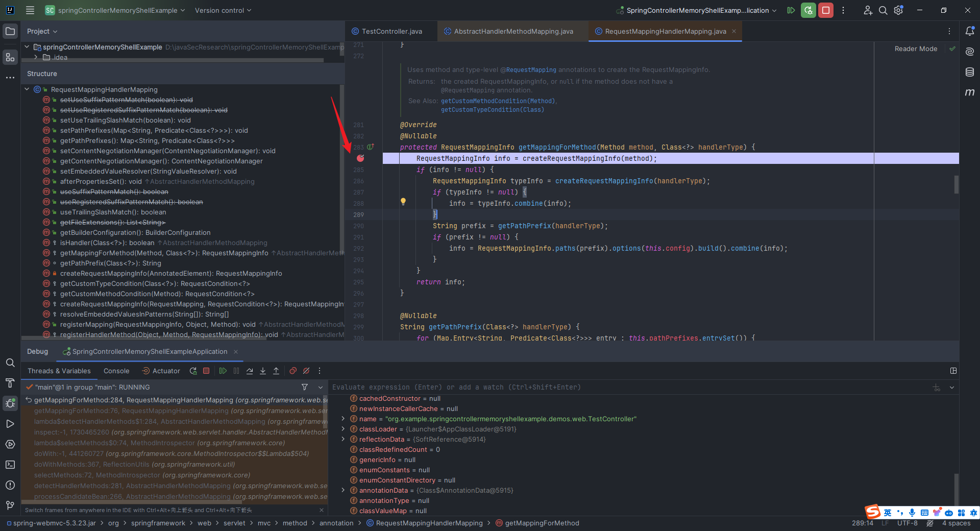Open the Services tool window icon

10,444
